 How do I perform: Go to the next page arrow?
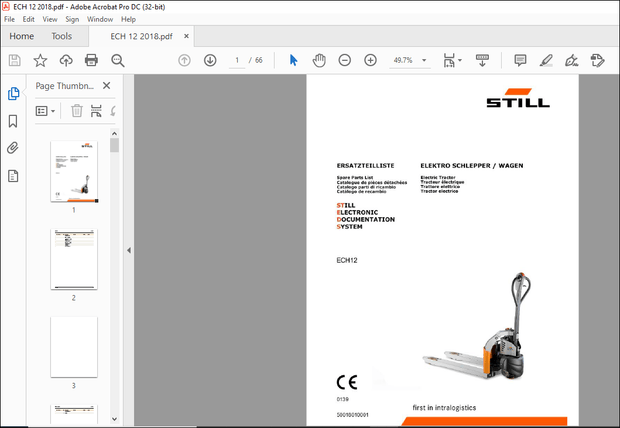(x=210, y=60)
